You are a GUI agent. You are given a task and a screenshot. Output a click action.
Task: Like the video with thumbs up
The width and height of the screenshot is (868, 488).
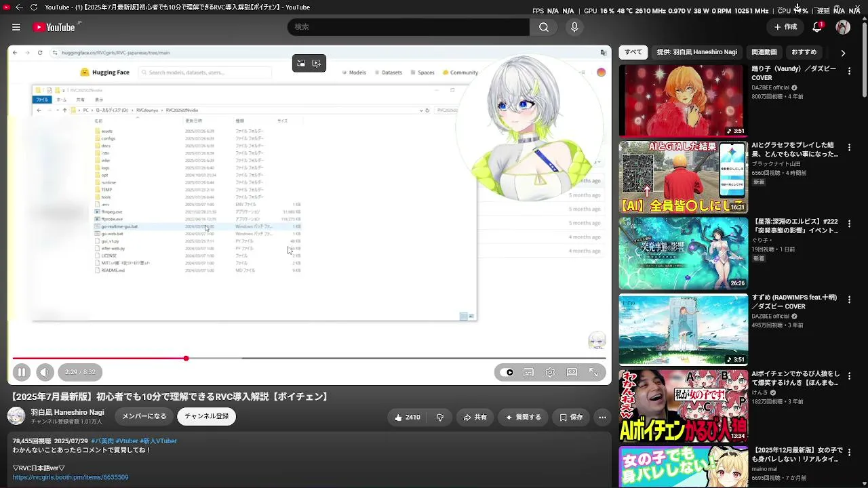point(408,418)
